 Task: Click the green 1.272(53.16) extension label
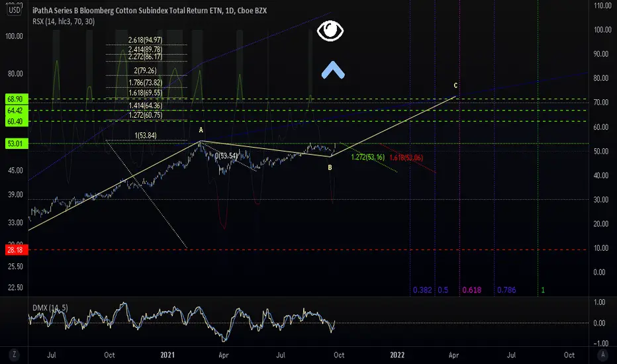click(367, 158)
